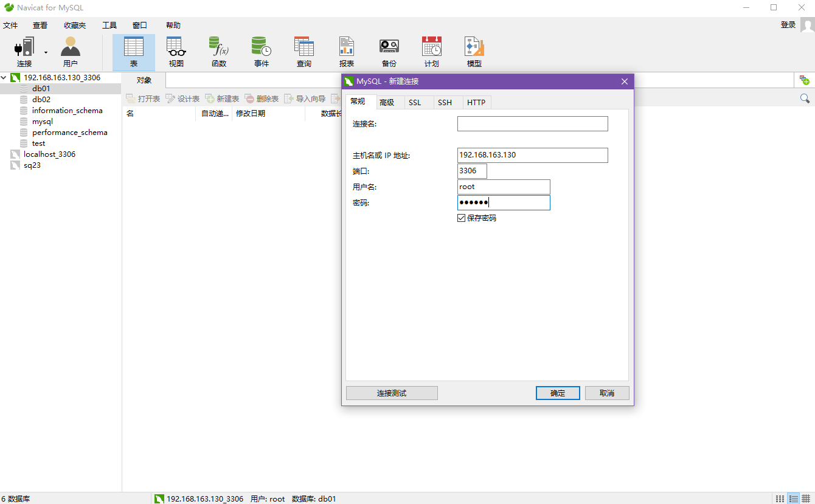Screen dimensions: 815x504
Task: Open the 窗口 window menu
Action: (x=140, y=26)
